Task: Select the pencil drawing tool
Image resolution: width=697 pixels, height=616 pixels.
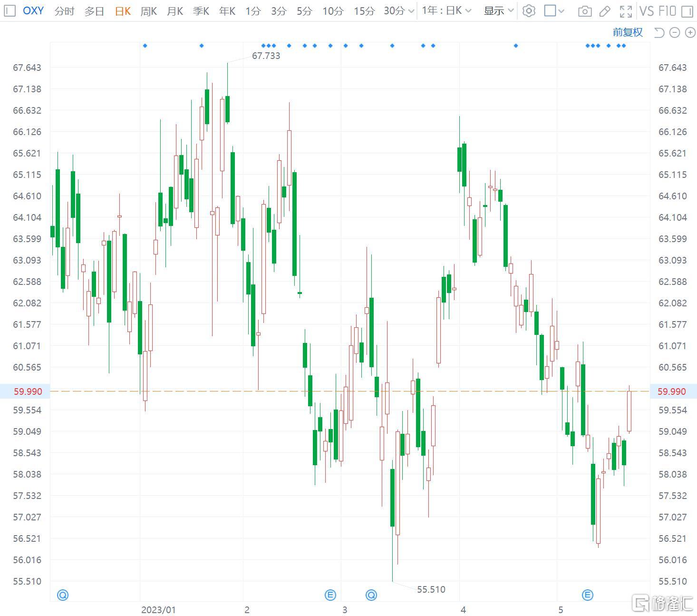Action: pos(605,11)
